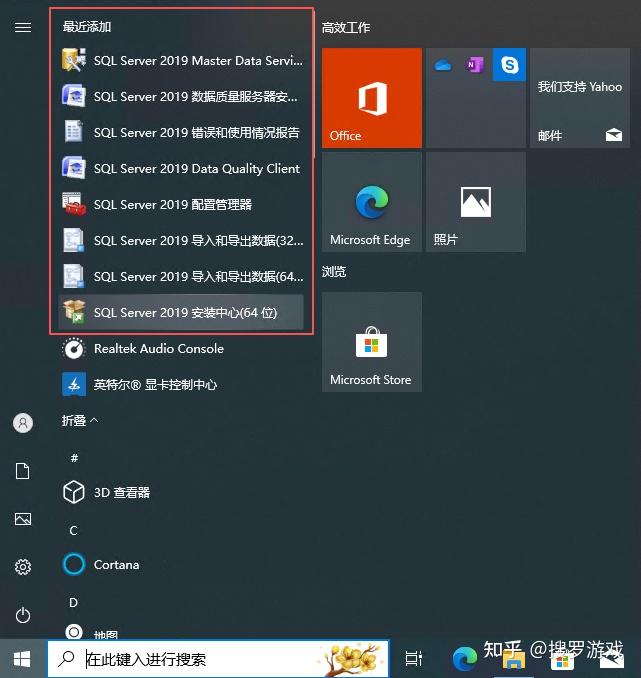
Task: Click the # letter group header
Action: [74, 457]
